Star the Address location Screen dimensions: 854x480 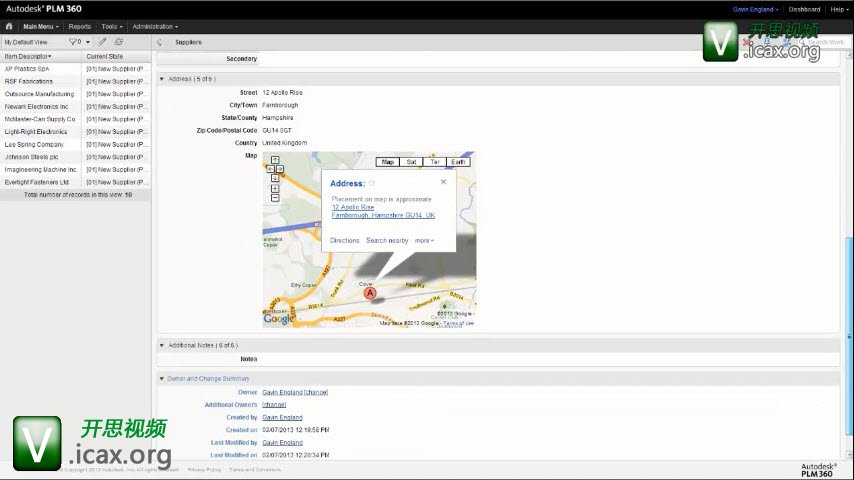point(371,184)
